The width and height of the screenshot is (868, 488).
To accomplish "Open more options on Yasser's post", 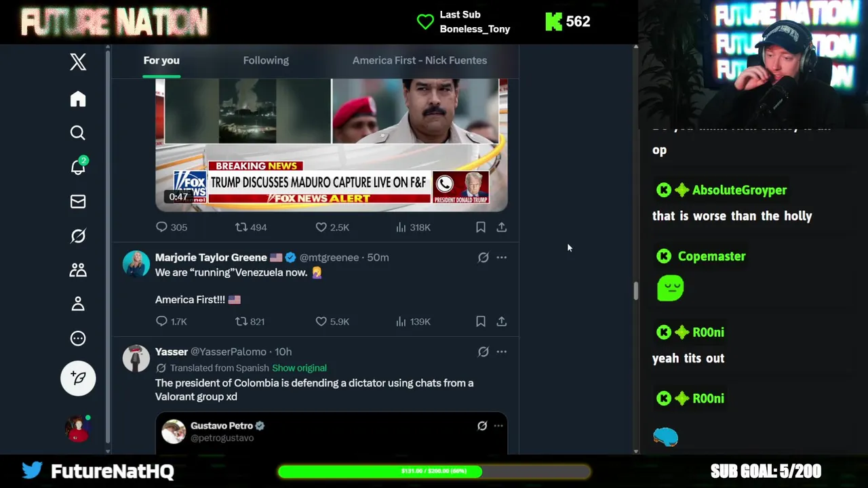I will (x=501, y=352).
